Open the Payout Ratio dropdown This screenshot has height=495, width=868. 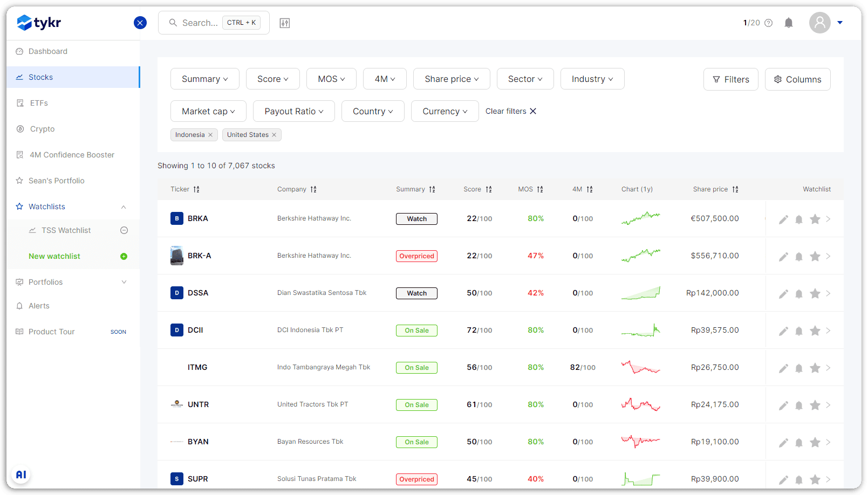tap(294, 111)
